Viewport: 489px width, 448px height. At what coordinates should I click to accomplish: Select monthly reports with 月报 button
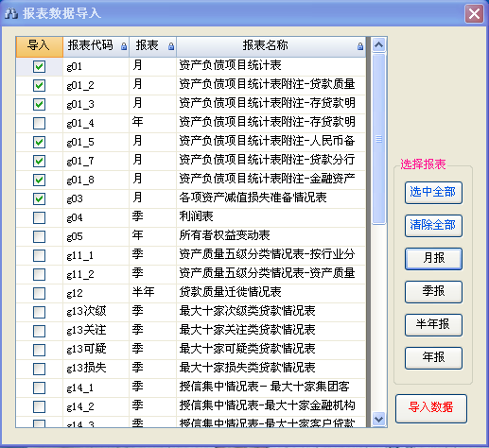433,259
